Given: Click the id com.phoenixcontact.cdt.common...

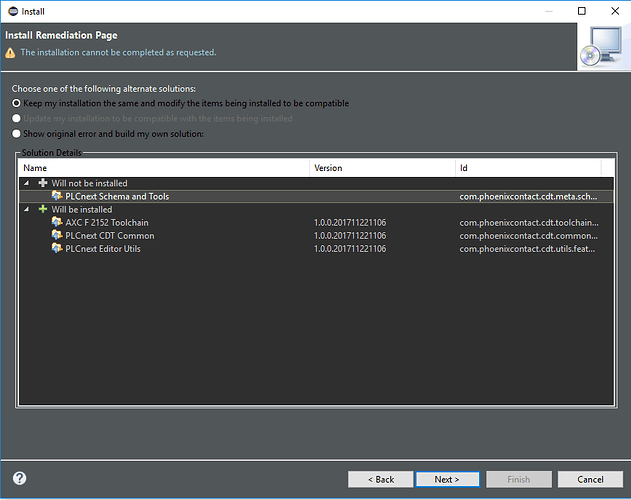Looking at the screenshot, I should 528,236.
